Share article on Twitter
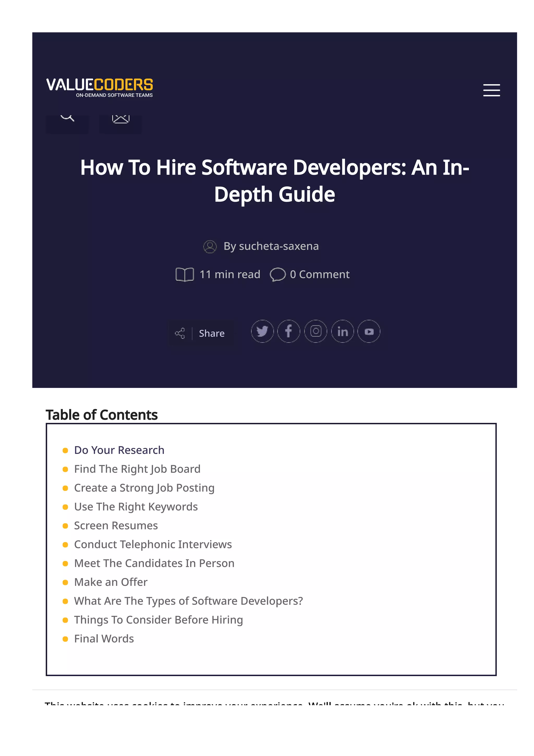The width and height of the screenshot is (534, 756). pyautogui.click(x=262, y=331)
